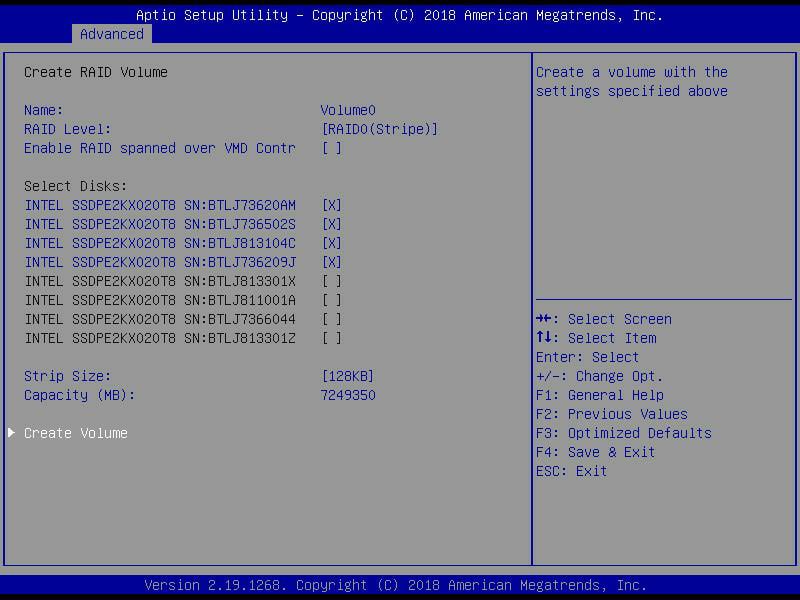Uncheck disk SN:BTLJ813104C checkbox

[332, 243]
